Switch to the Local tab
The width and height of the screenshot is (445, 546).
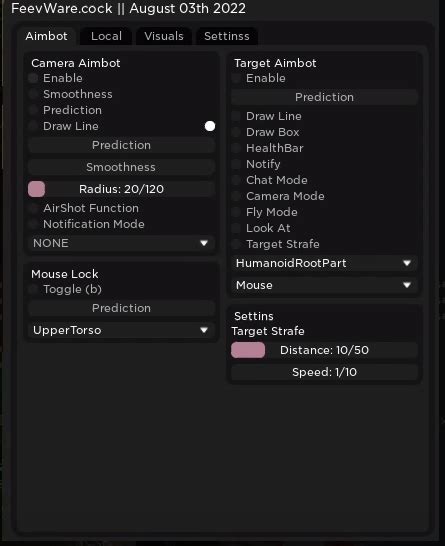pyautogui.click(x=106, y=36)
